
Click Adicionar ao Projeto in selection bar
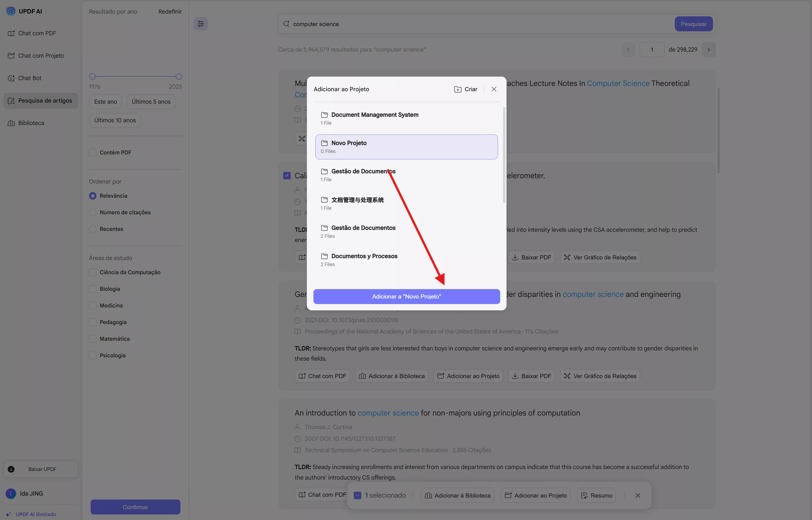pos(536,495)
